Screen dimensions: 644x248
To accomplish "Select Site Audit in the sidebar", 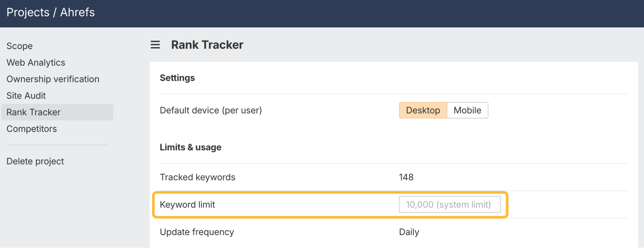I will pyautogui.click(x=26, y=95).
